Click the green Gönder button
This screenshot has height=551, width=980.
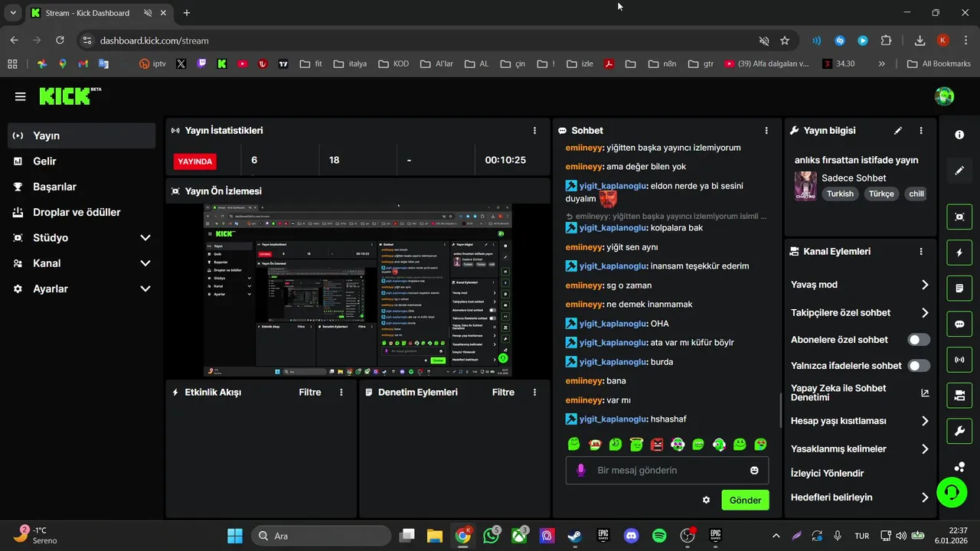tap(745, 500)
